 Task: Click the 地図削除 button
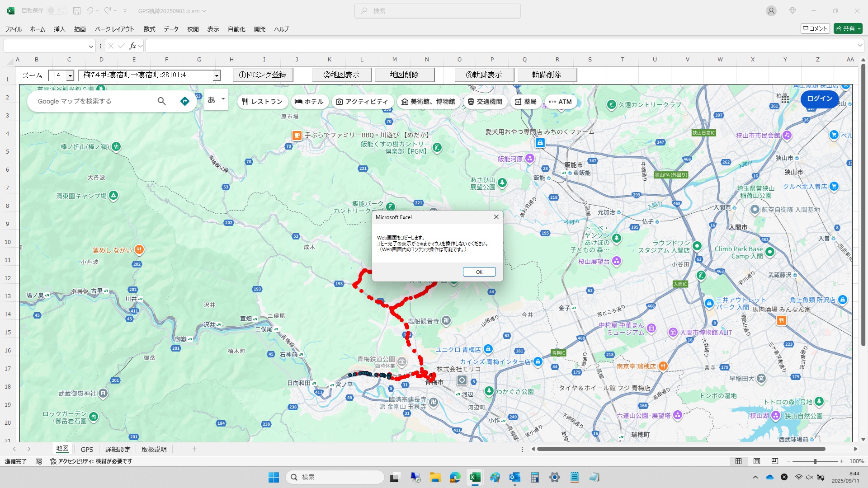pyautogui.click(x=405, y=75)
